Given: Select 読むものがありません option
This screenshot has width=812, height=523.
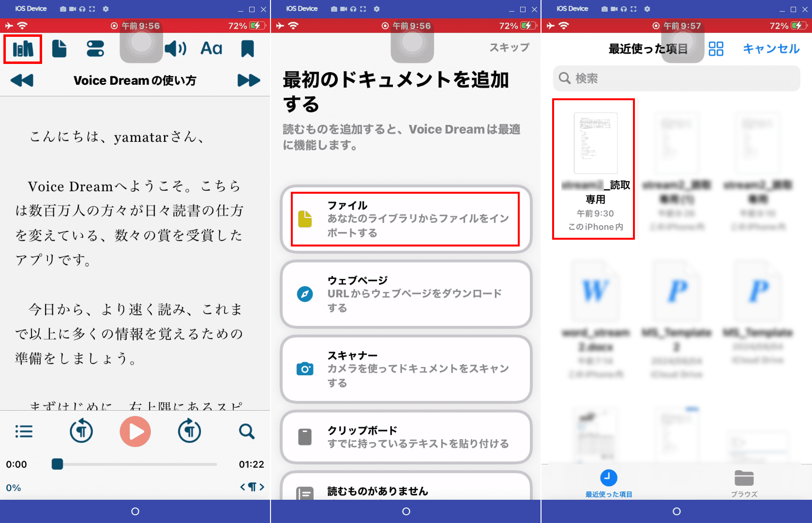Looking at the screenshot, I should coord(406,486).
